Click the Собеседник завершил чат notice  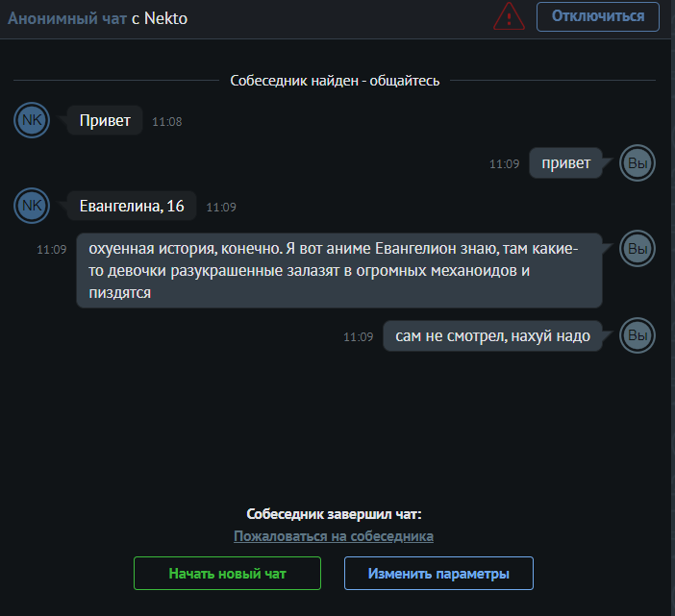coord(334,514)
